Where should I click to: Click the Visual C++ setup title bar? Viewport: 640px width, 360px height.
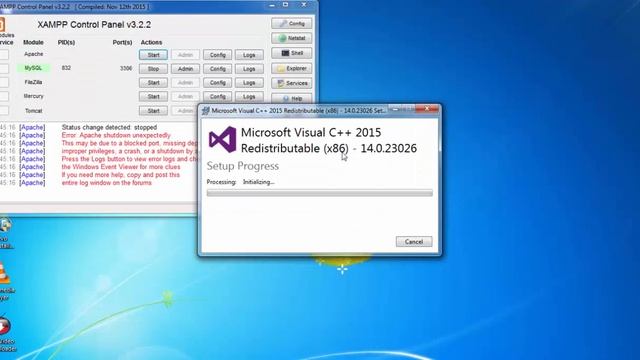click(298, 111)
